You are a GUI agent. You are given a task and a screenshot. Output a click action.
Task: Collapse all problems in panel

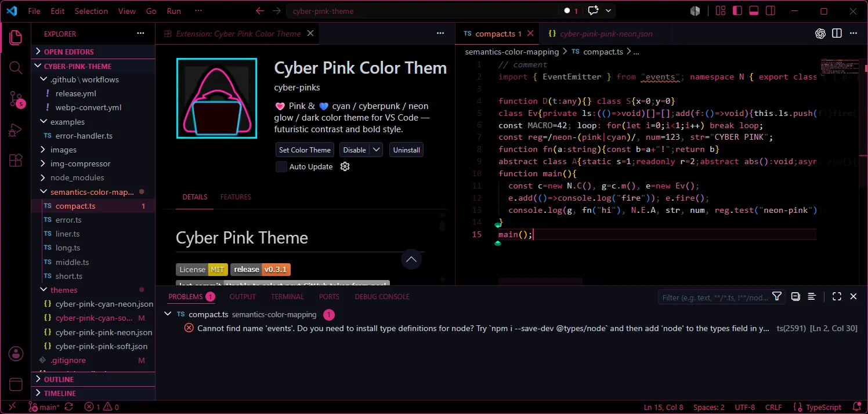click(795, 297)
